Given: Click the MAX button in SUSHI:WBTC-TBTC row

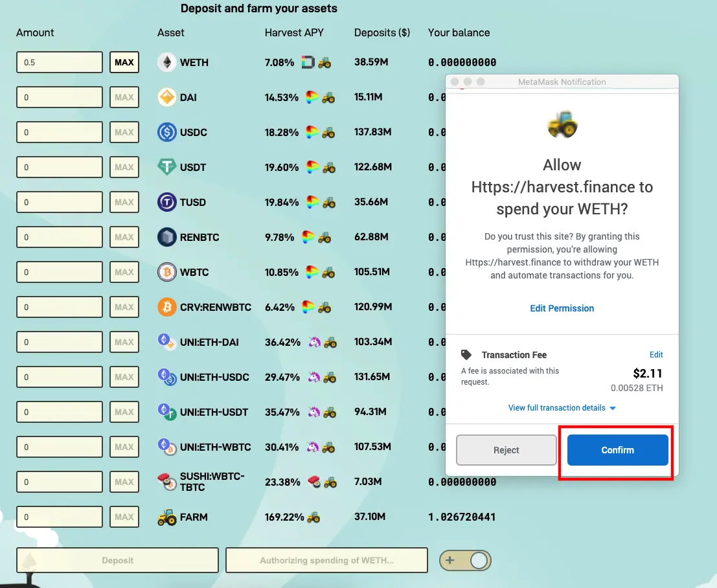Looking at the screenshot, I should coord(124,482).
